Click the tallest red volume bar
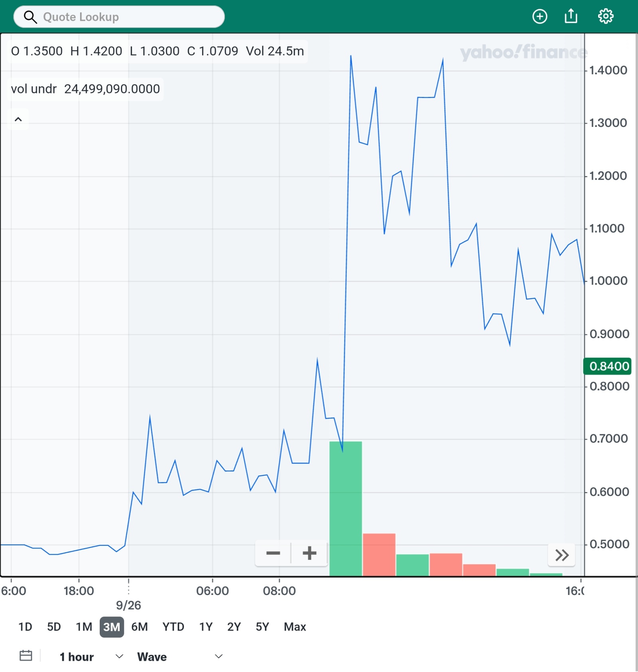Image resolution: width=638 pixels, height=672 pixels. point(379,555)
